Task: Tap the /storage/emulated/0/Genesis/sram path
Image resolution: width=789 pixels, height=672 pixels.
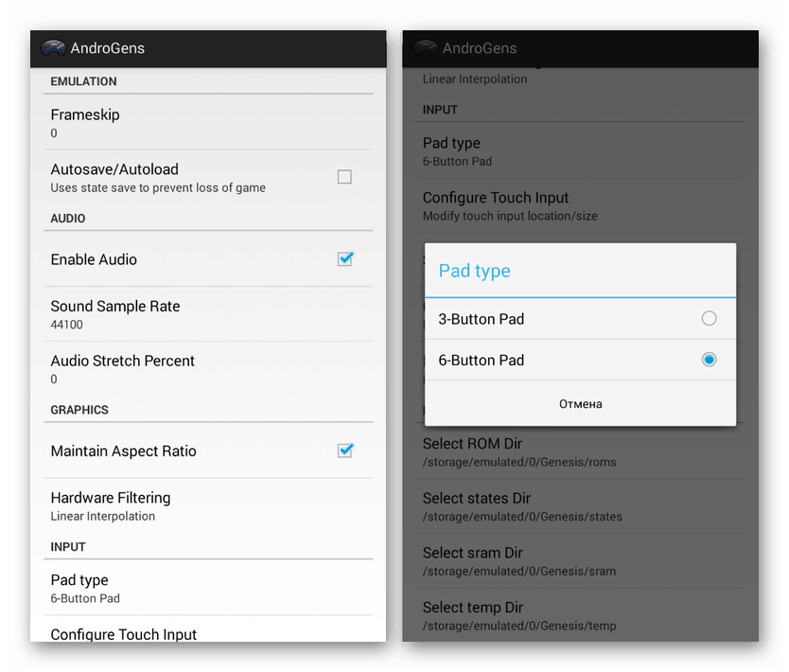Action: (x=519, y=572)
